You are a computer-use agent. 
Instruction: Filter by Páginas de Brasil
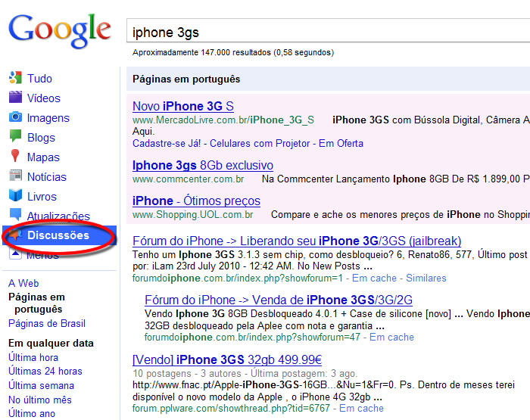coord(46,323)
